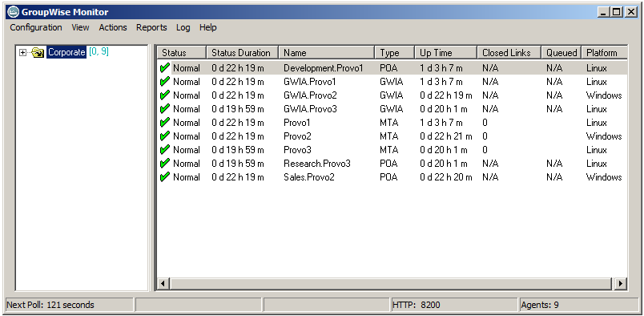This screenshot has width=644, height=316.
Task: Click green checkmark for GWIA.Provo2
Action: (165, 95)
